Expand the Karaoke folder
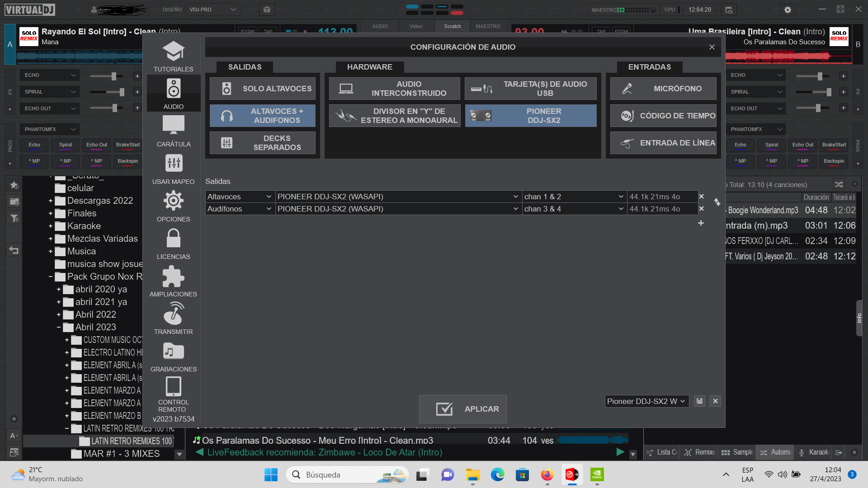 (x=51, y=226)
